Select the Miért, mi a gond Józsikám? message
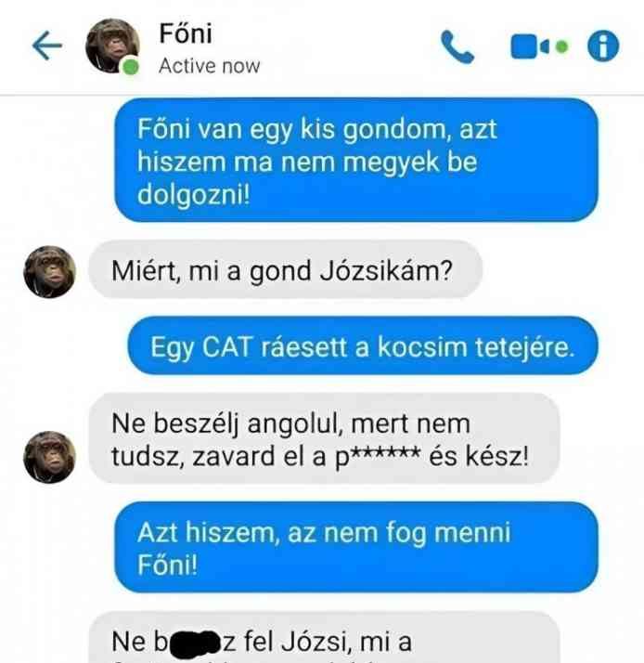644x663 pixels. (285, 270)
